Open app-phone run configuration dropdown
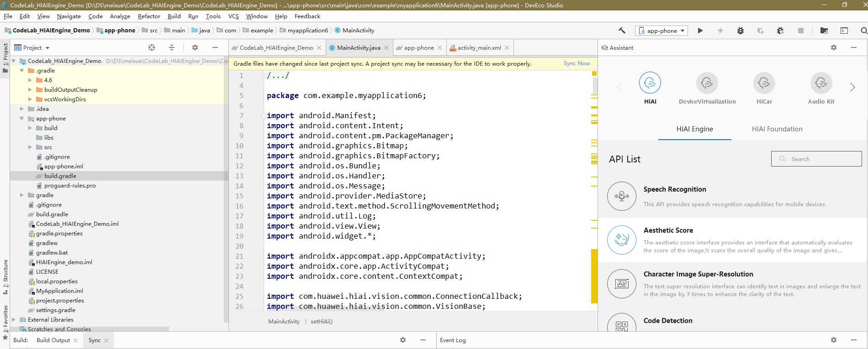The height and width of the screenshot is (349, 868). pos(662,31)
